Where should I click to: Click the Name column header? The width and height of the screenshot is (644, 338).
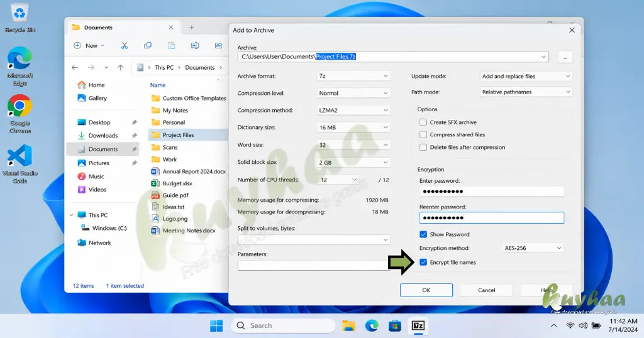(x=158, y=85)
